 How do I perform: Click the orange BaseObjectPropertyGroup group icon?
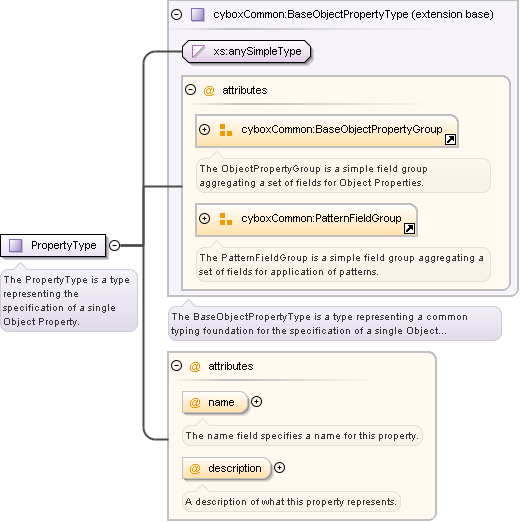[x=226, y=130]
